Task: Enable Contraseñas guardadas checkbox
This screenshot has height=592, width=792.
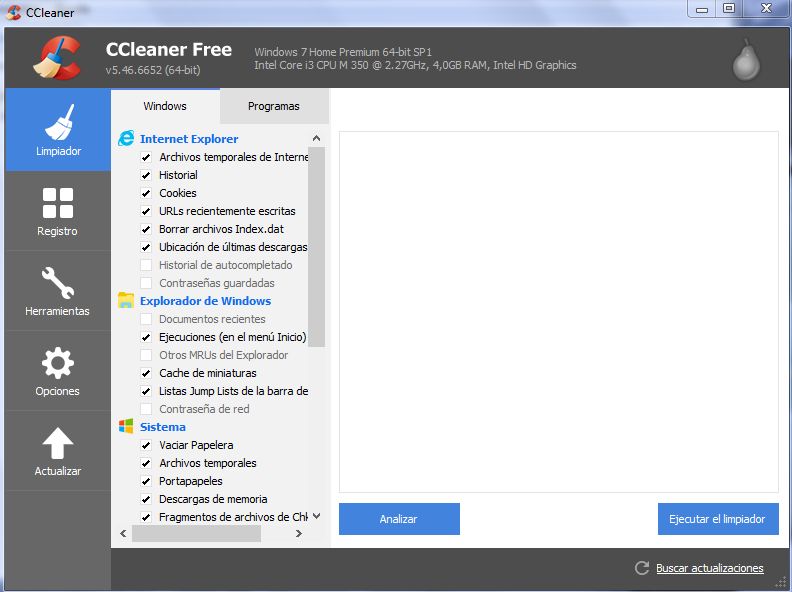Action: [x=146, y=283]
